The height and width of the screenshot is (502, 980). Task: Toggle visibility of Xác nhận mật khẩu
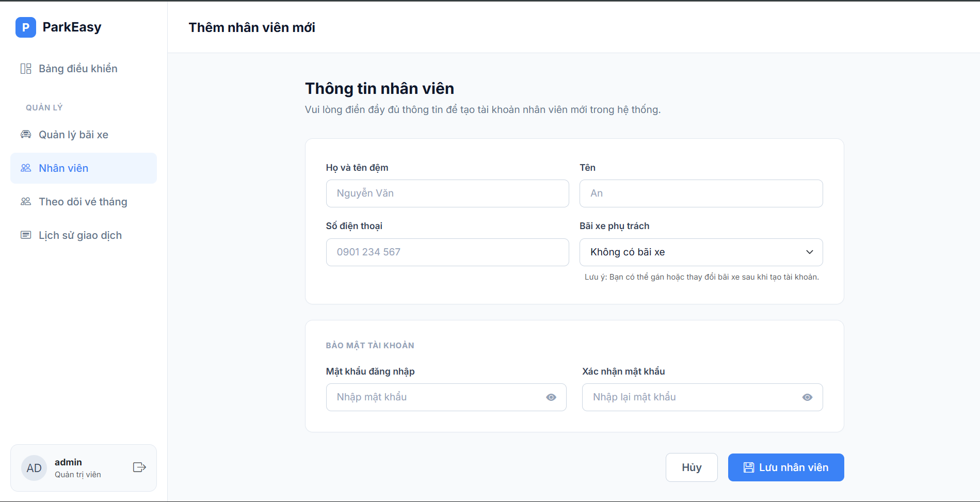807,397
